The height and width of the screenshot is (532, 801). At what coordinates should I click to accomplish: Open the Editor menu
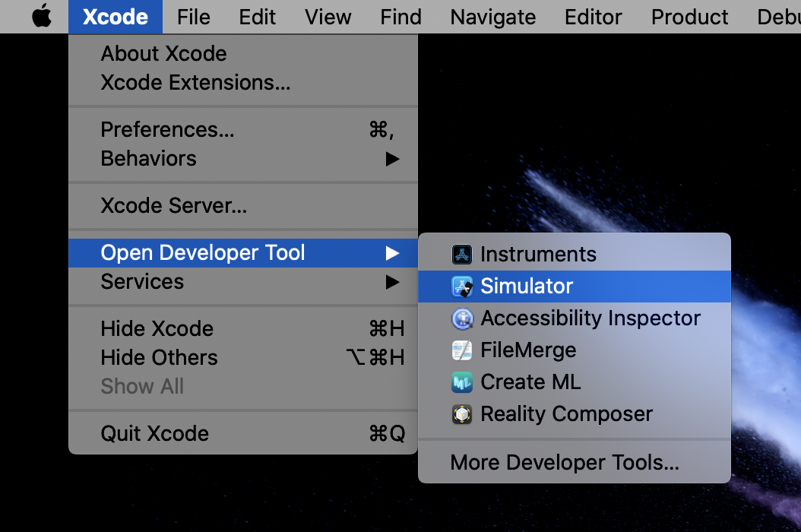tap(593, 17)
